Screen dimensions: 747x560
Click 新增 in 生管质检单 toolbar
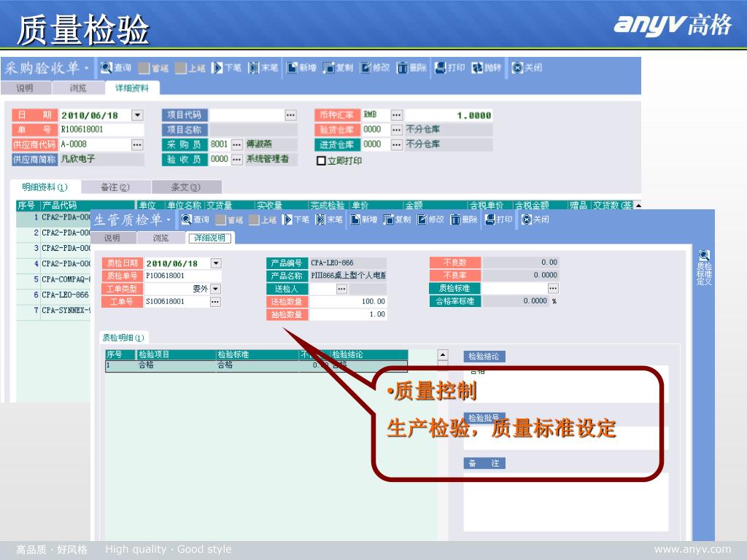pos(364,219)
